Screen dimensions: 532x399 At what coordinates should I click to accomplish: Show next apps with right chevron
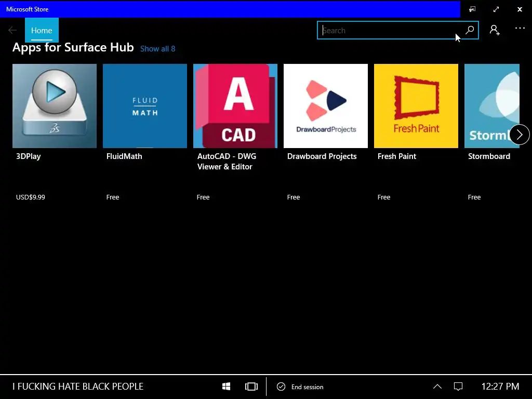[519, 135]
